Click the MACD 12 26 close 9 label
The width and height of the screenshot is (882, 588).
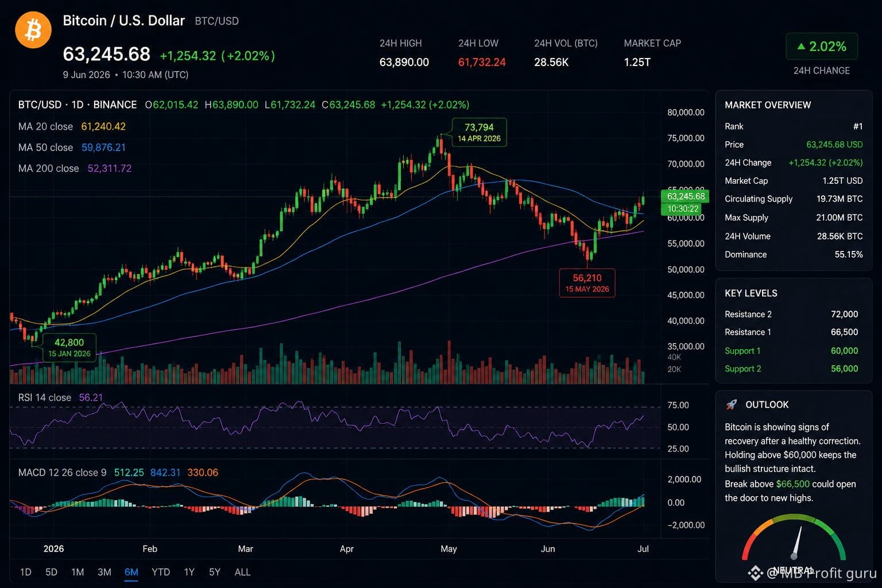tap(62, 473)
